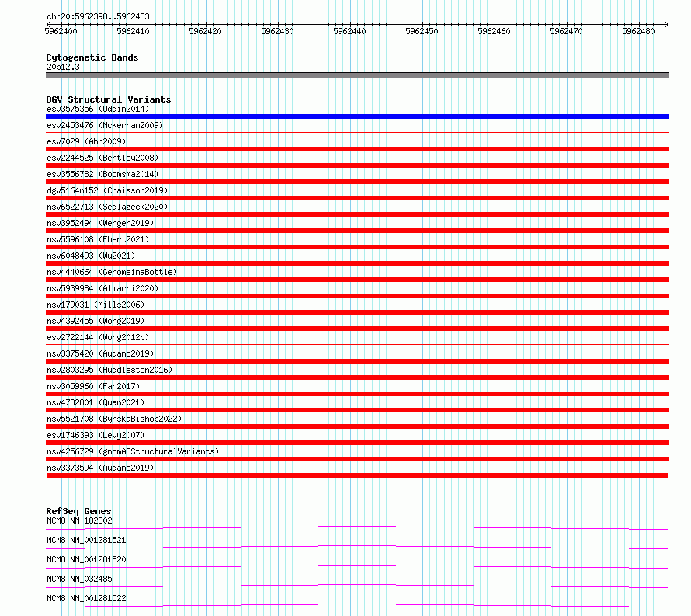Click MCM8|NM_001281520 transcript label
691x616 pixels.
pyautogui.click(x=86, y=559)
